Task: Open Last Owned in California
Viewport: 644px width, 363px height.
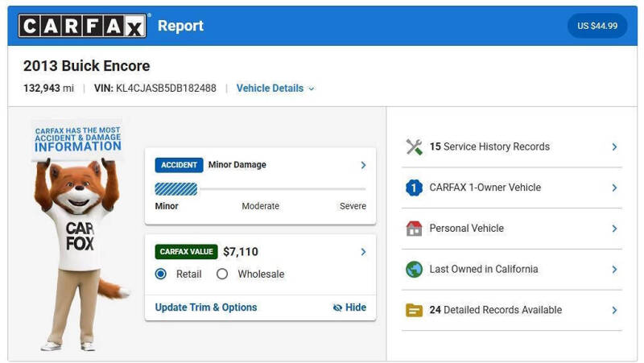Action: pyautogui.click(x=511, y=270)
